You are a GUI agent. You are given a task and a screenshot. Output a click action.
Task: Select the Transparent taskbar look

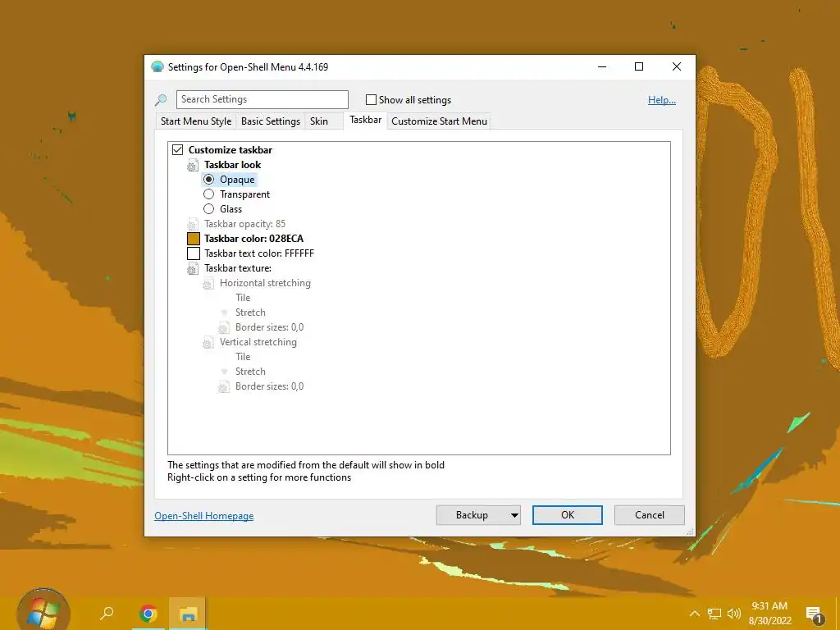click(x=209, y=194)
